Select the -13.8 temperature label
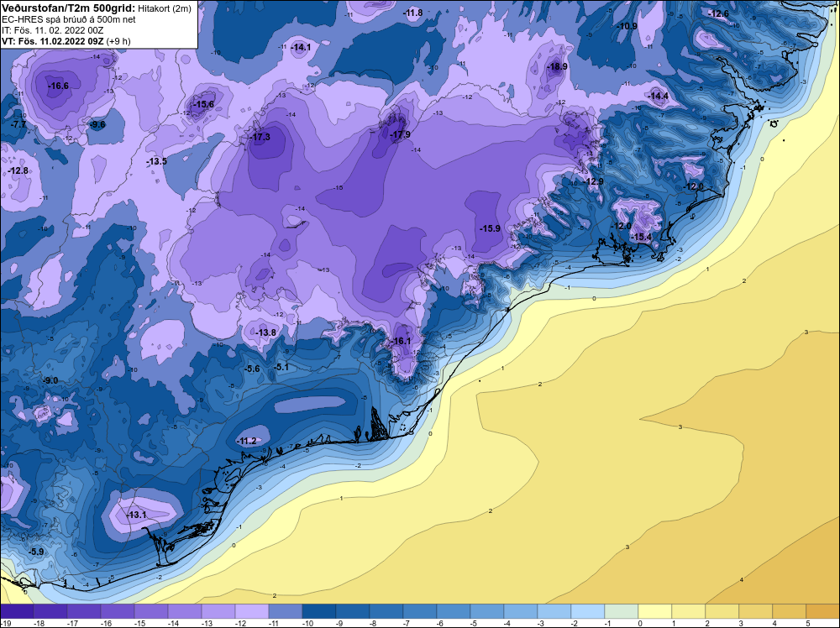The height and width of the screenshot is (628, 840). (265, 332)
